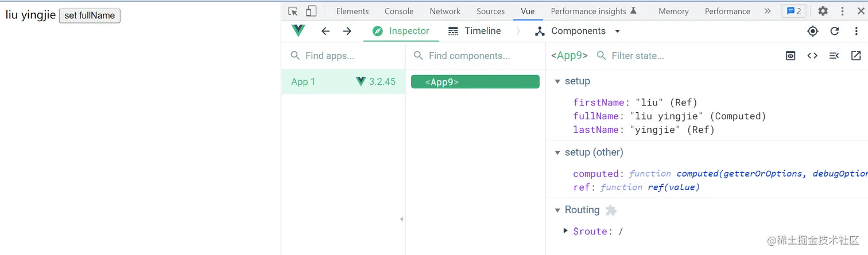Click the collapse pane arrow handle

(x=401, y=219)
